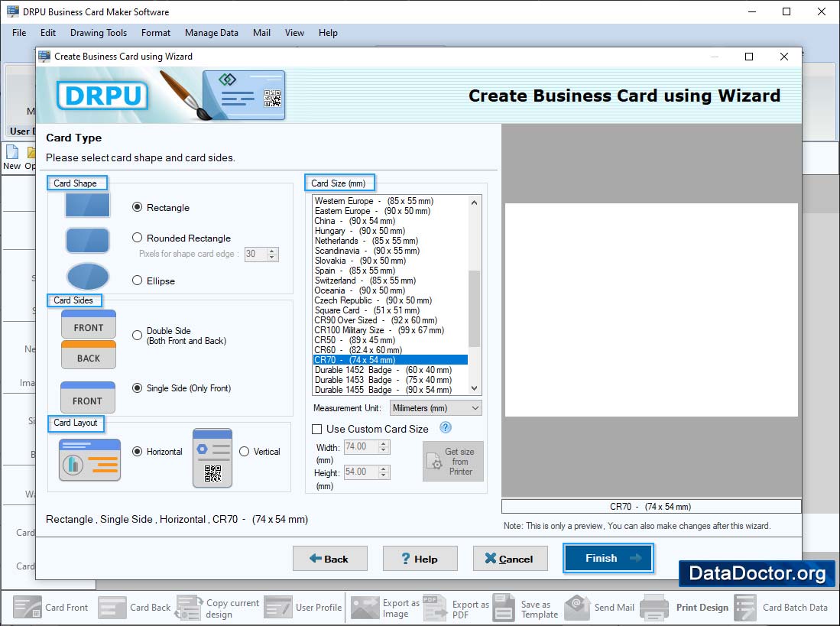Open the Measurement Unit dropdown
This screenshot has height=626, width=840.
click(436, 408)
